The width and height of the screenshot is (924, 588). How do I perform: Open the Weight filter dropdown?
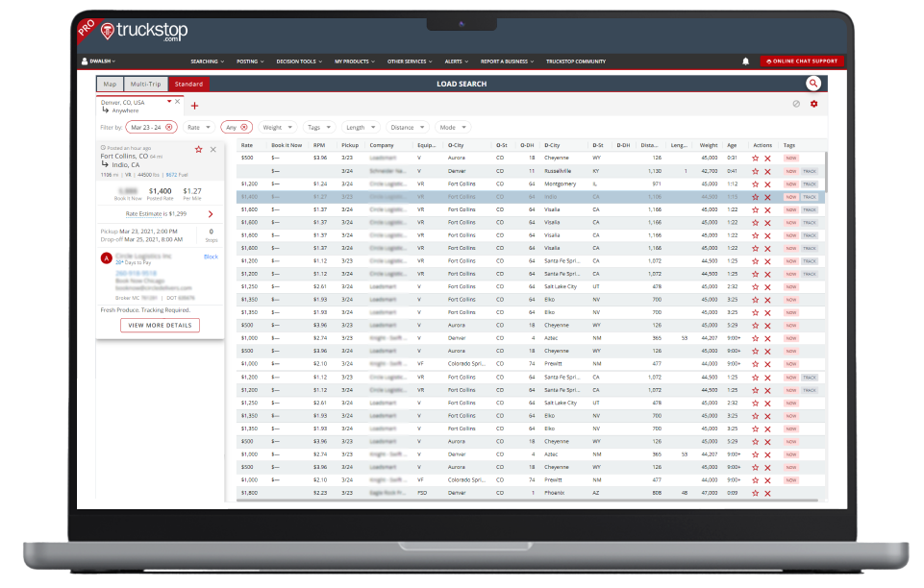(x=276, y=127)
